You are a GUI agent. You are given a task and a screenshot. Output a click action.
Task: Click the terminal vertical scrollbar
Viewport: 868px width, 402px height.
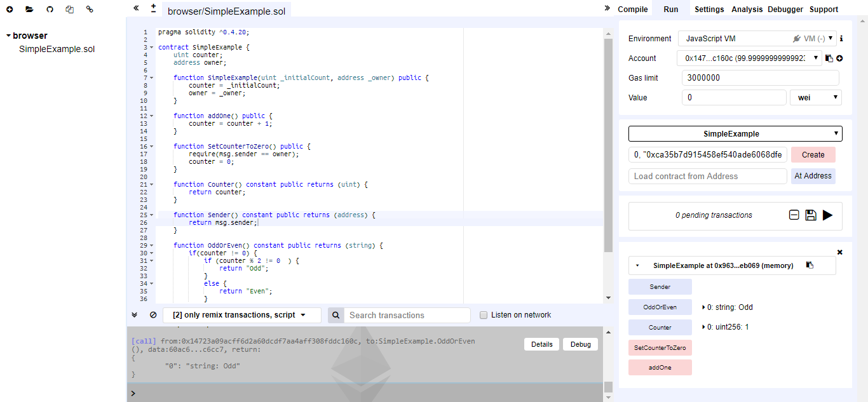pyautogui.click(x=608, y=387)
